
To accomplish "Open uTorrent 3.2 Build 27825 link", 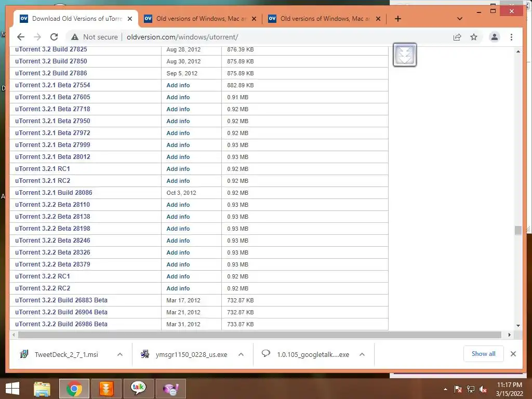I will click(x=51, y=49).
